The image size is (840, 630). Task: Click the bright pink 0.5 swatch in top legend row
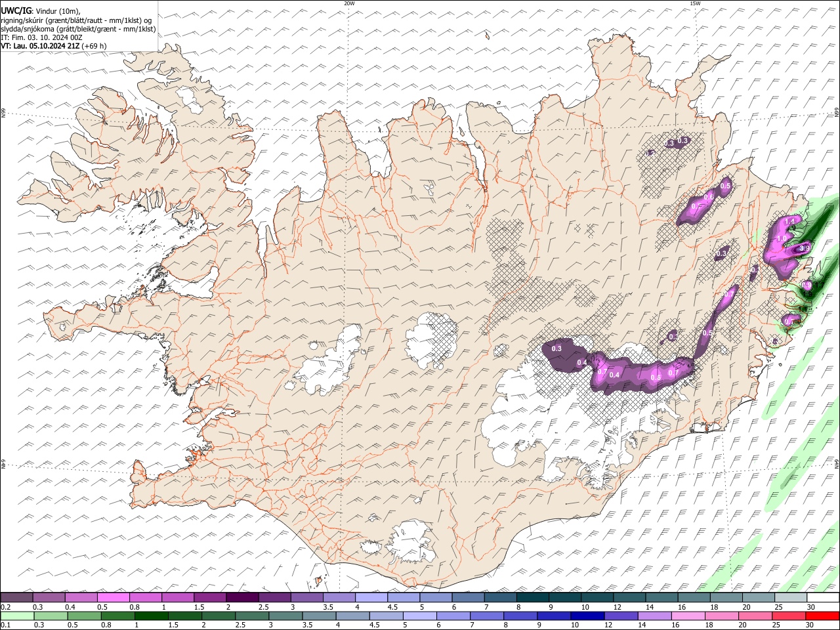[x=113, y=598]
